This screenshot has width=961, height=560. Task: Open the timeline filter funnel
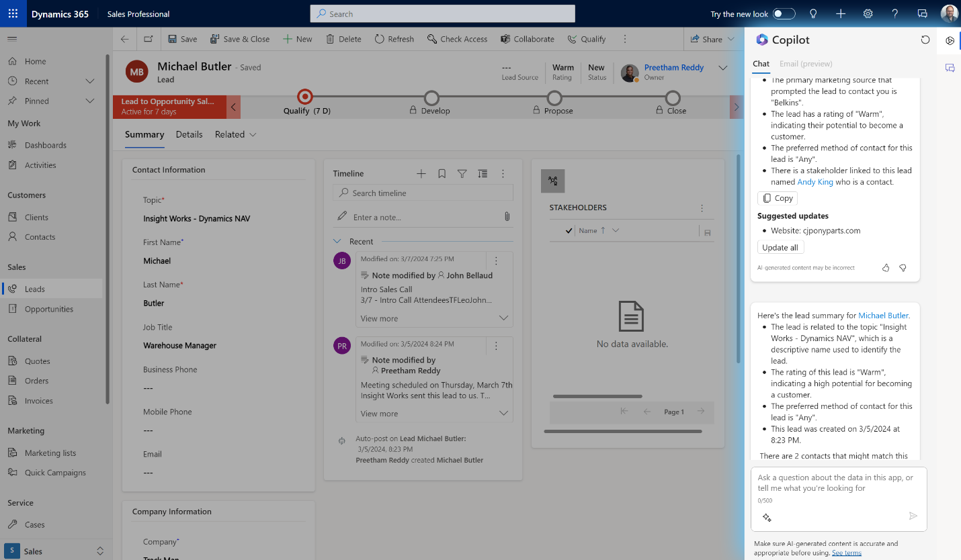point(462,174)
